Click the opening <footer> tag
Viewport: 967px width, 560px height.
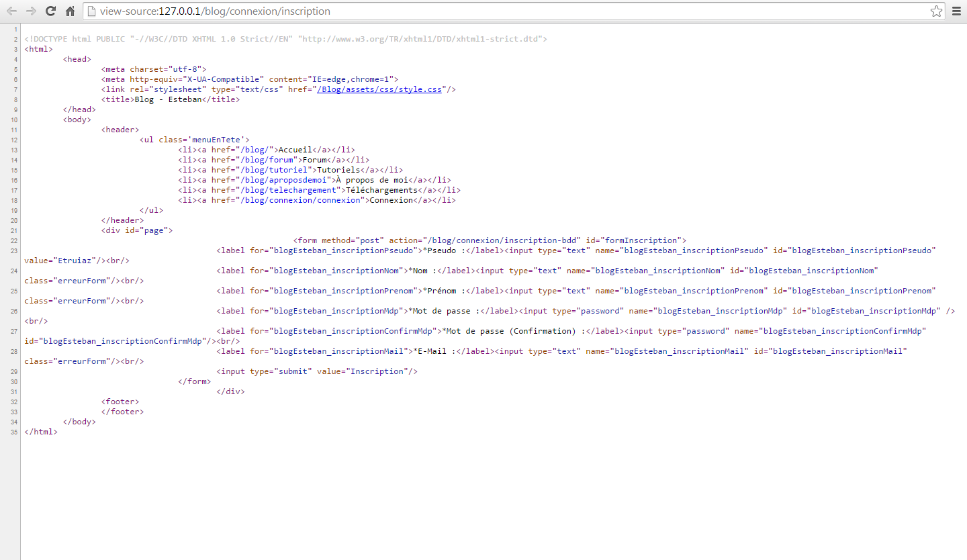coord(120,402)
